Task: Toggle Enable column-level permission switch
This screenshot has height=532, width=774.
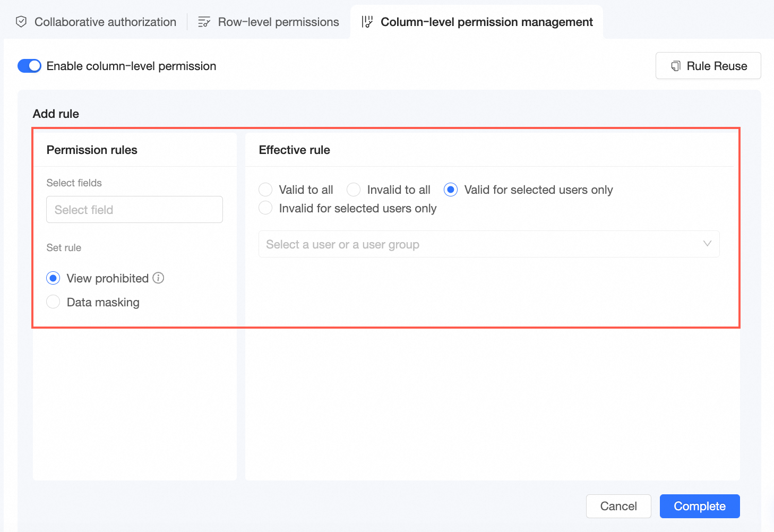Action: 29,66
